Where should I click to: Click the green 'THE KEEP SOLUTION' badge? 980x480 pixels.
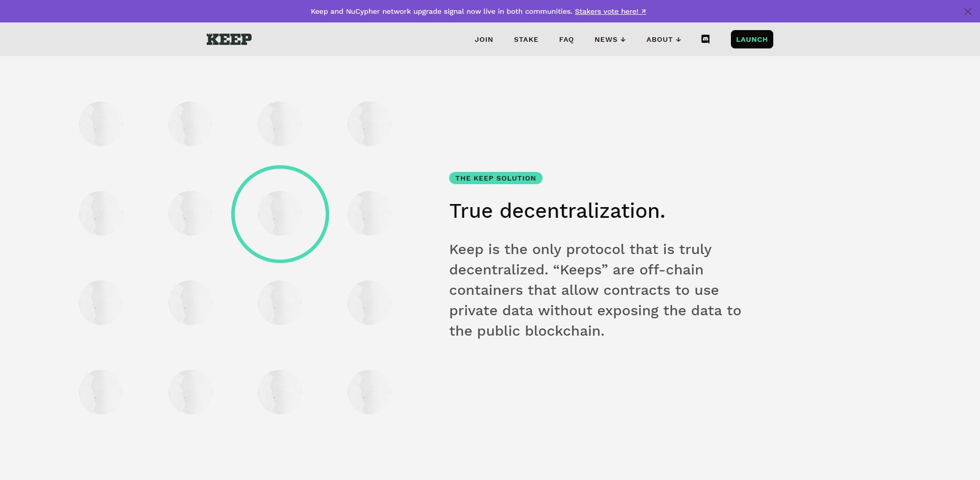[496, 178]
